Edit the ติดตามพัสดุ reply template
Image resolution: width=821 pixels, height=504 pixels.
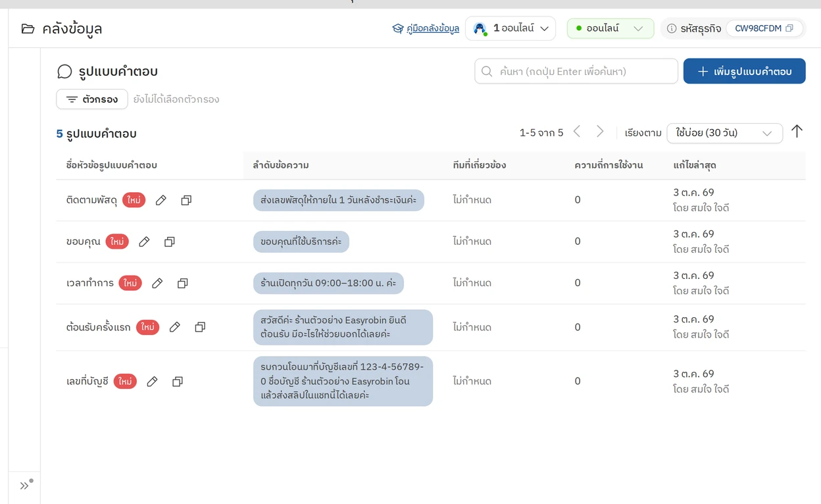point(161,200)
